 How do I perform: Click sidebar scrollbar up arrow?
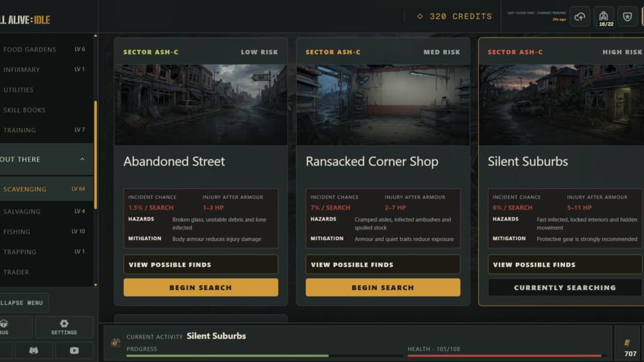point(96,36)
